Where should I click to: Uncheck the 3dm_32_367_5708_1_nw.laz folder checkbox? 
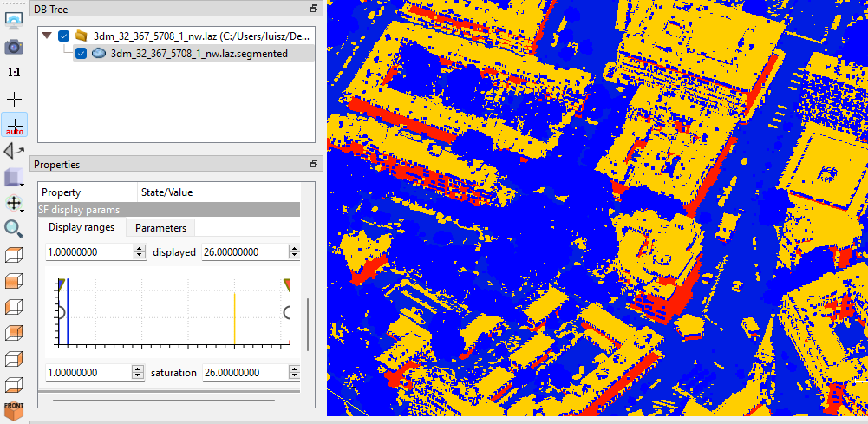click(x=63, y=36)
